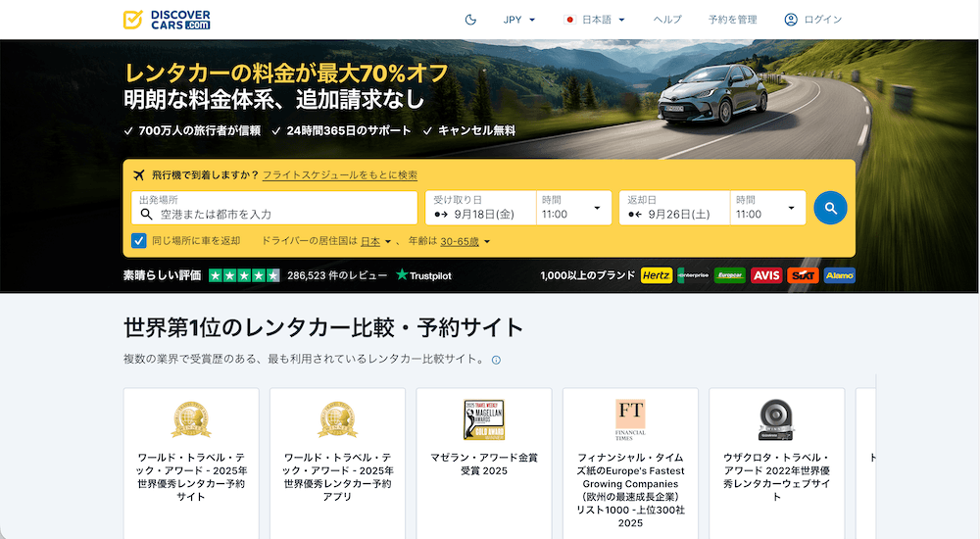
Task: Open pickup 時間 11:00 dropdown
Action: [x=573, y=208]
